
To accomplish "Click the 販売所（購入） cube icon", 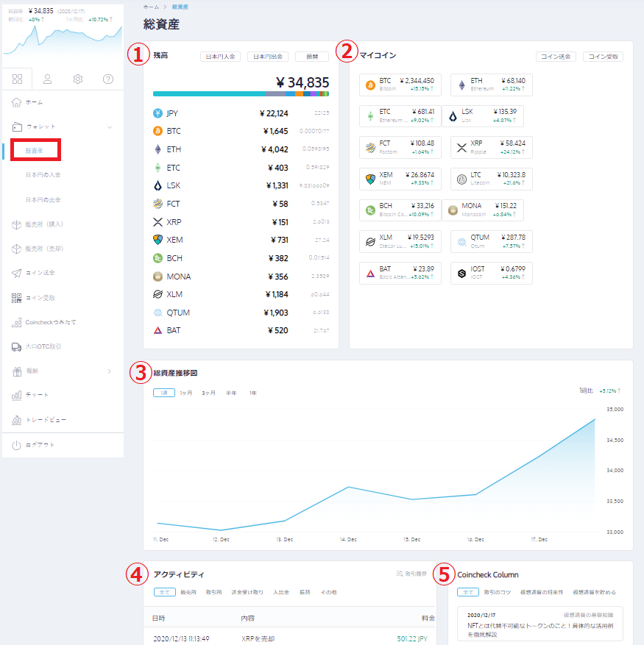I will [16, 224].
